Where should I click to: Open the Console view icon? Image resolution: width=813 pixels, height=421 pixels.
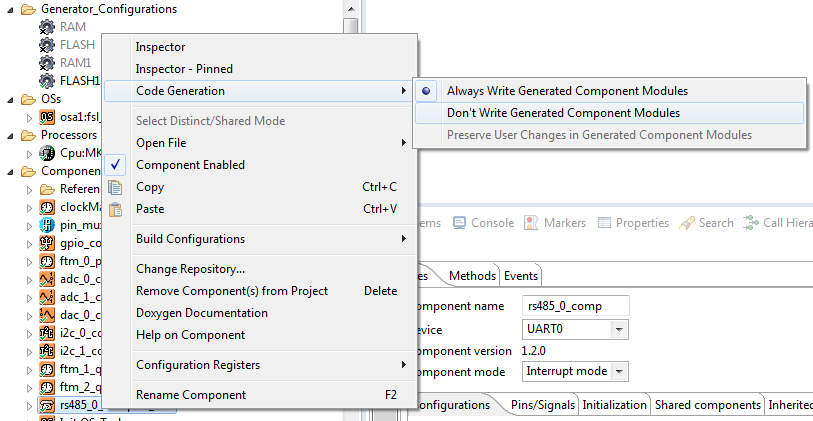tap(460, 223)
